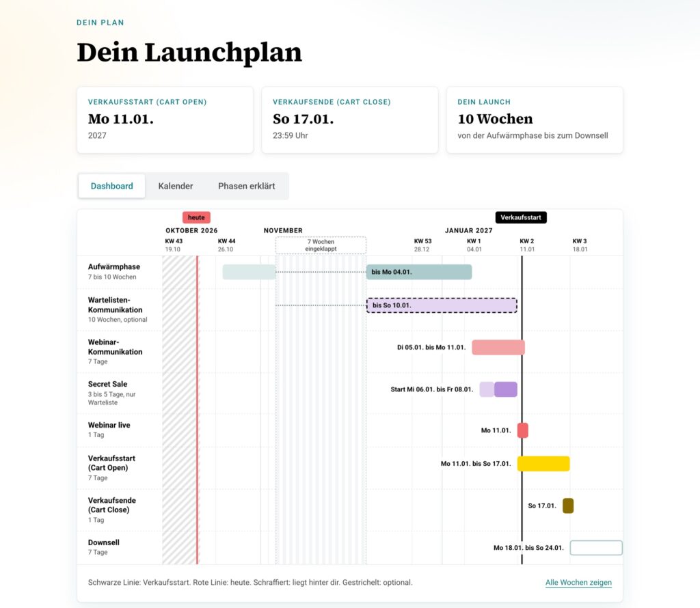700x608 pixels.
Task: Open the Kalender tab
Action: coord(176,186)
